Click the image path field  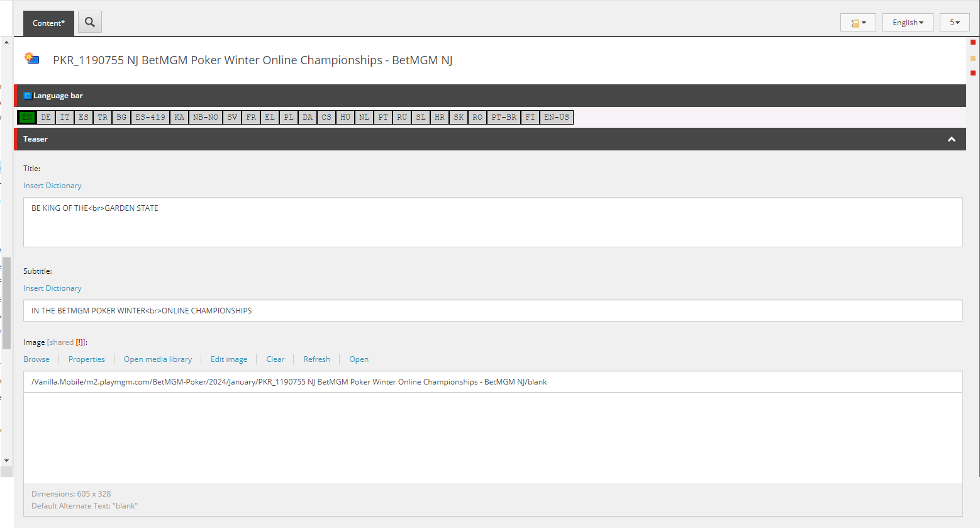point(493,382)
